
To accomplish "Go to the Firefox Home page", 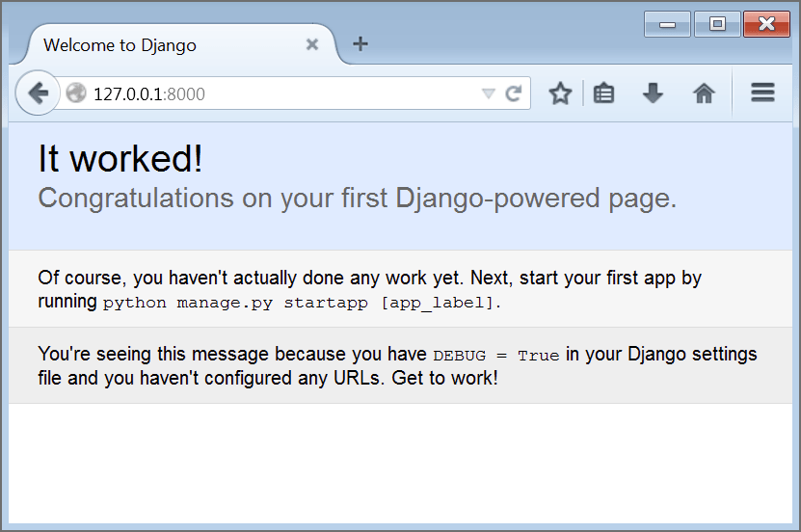I will pos(704,93).
